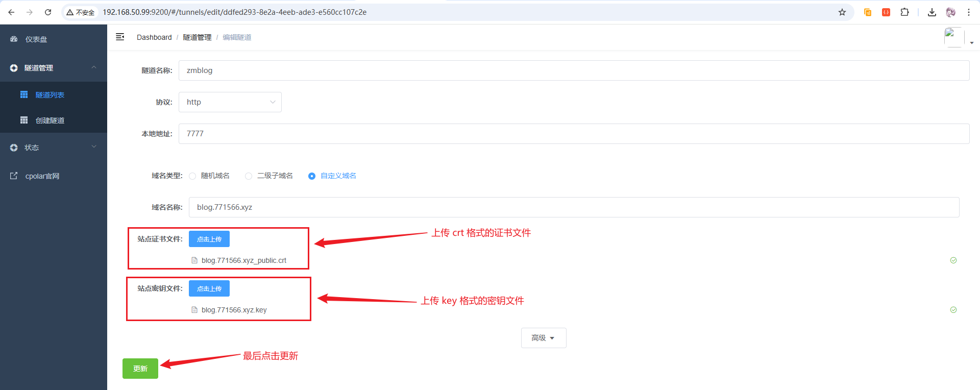
Task: Click the green 更新 update button
Action: pos(140,369)
